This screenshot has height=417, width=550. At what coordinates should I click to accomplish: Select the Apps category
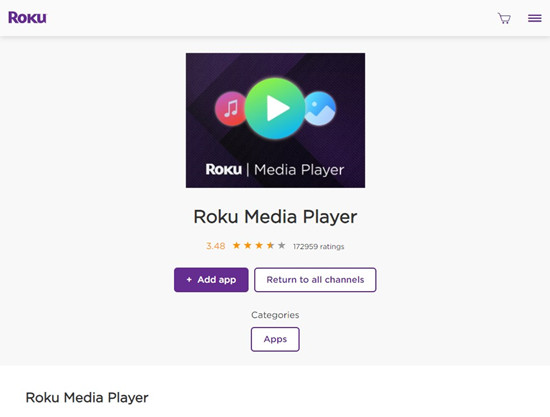pyautogui.click(x=275, y=339)
